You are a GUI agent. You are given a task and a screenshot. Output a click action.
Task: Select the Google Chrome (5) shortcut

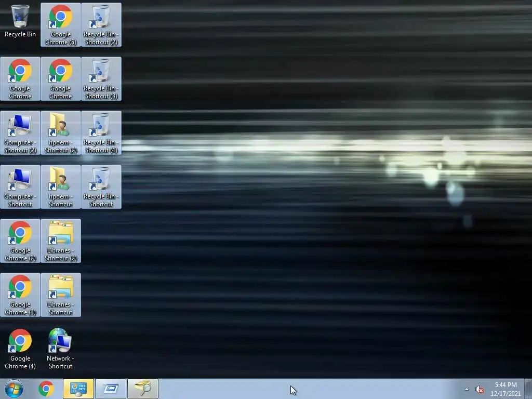click(60, 25)
